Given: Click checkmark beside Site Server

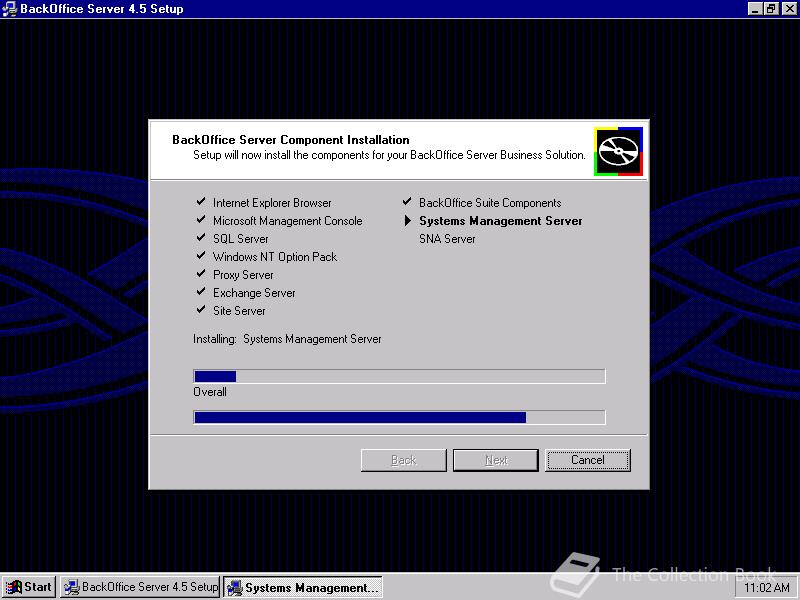Looking at the screenshot, I should [x=201, y=309].
